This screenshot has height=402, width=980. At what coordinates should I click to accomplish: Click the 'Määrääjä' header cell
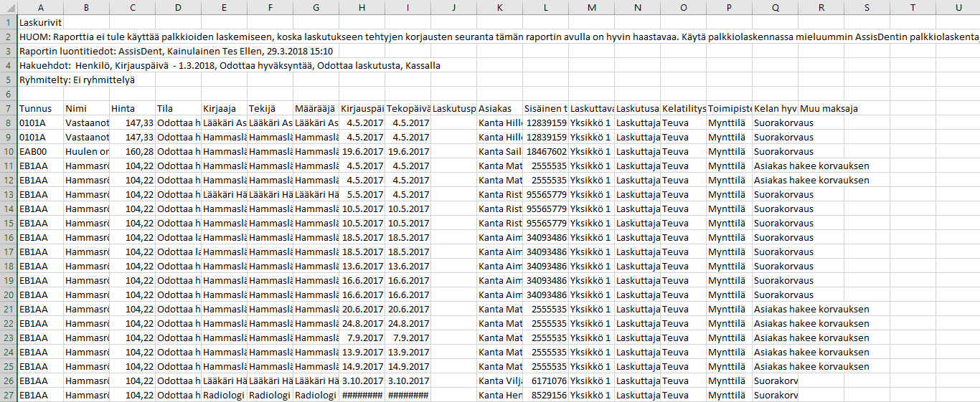(316, 108)
